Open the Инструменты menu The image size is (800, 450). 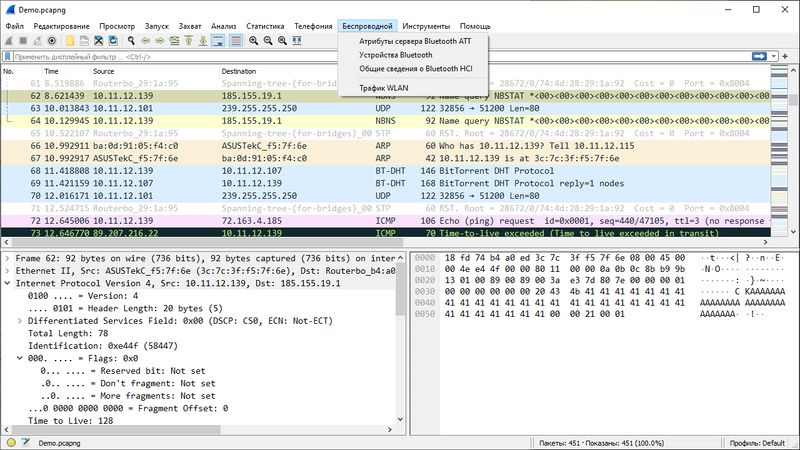(426, 26)
